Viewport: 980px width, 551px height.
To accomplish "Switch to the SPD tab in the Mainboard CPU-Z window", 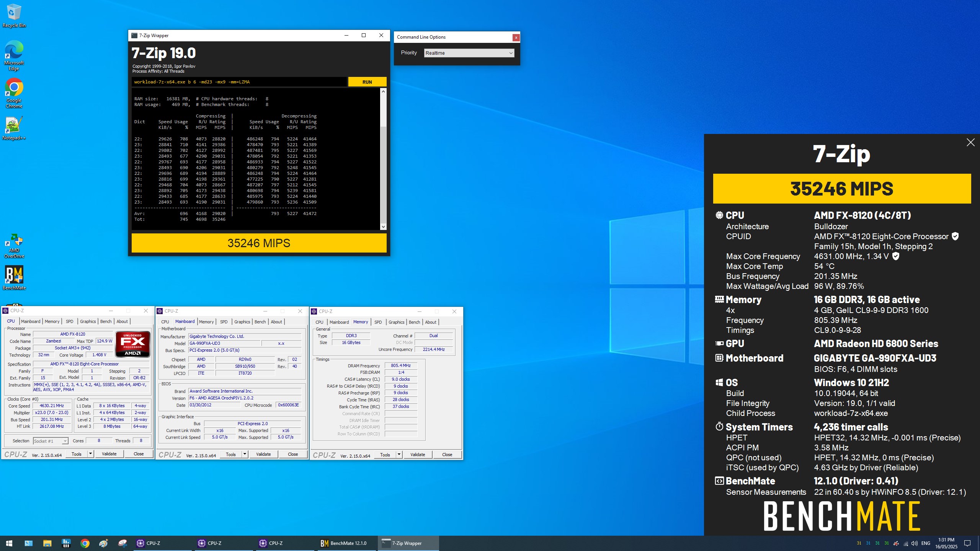I will click(x=224, y=322).
